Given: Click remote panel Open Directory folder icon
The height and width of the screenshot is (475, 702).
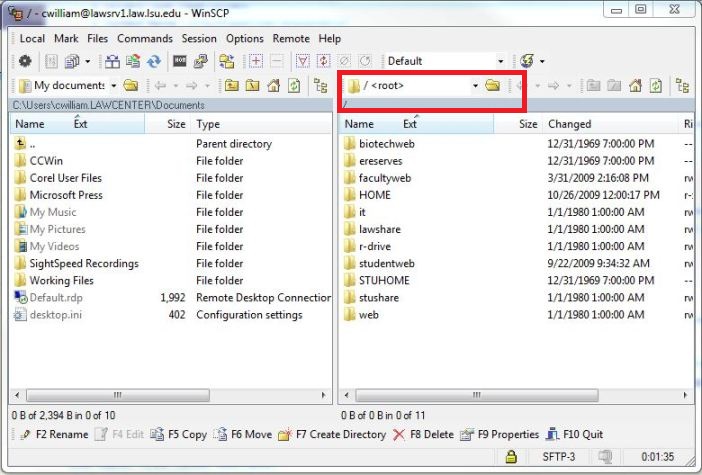Looking at the screenshot, I should [x=492, y=85].
